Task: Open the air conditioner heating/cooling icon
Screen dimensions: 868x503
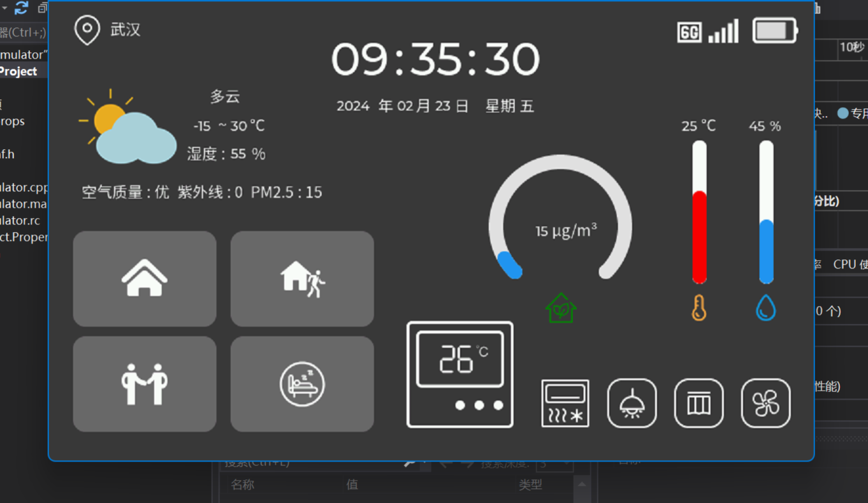Action: click(x=565, y=403)
